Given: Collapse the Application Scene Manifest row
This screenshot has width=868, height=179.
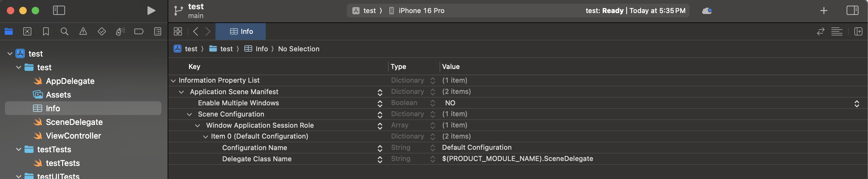Looking at the screenshot, I should [x=181, y=92].
